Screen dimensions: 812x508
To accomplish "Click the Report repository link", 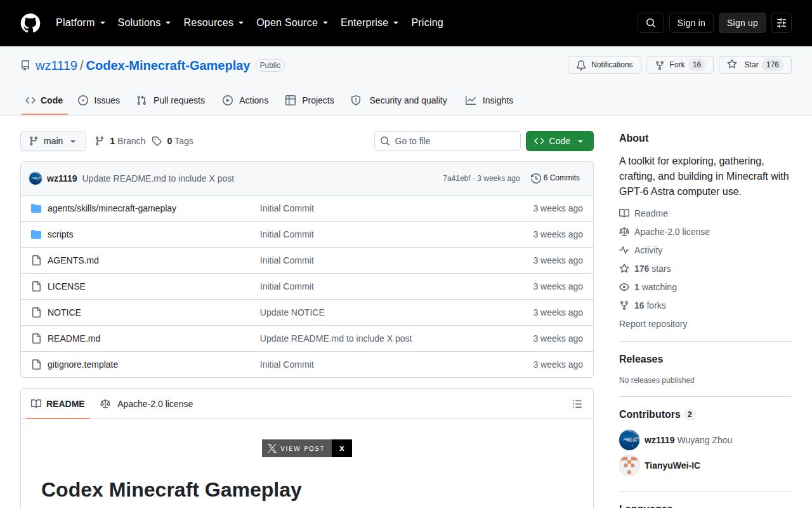I will click(x=653, y=324).
